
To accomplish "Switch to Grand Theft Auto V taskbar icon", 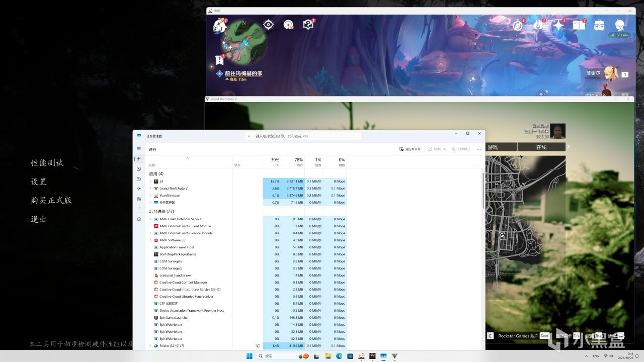I will click(394, 356).
